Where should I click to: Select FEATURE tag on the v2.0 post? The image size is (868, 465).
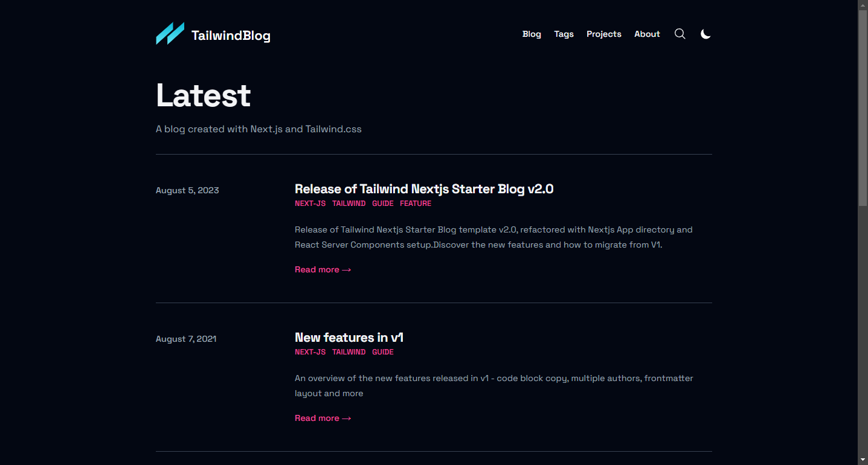click(x=416, y=204)
